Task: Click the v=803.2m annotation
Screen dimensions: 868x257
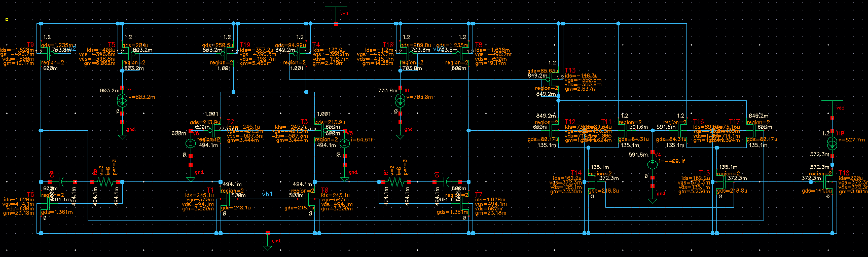Action: pos(142,97)
